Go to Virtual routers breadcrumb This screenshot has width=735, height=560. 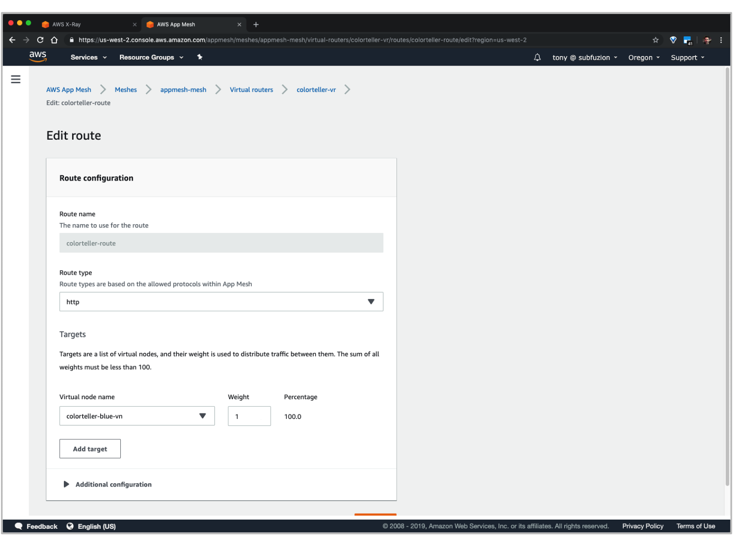[251, 90]
